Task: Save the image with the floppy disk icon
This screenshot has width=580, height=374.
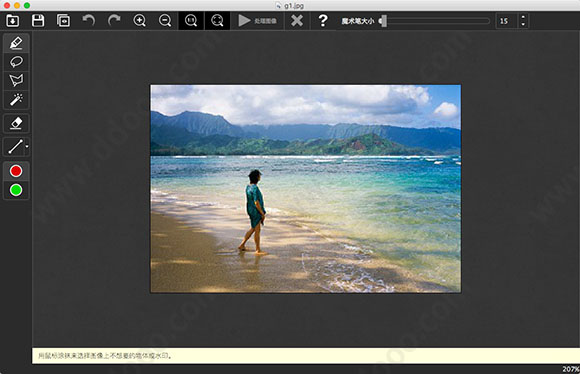Action: click(38, 21)
